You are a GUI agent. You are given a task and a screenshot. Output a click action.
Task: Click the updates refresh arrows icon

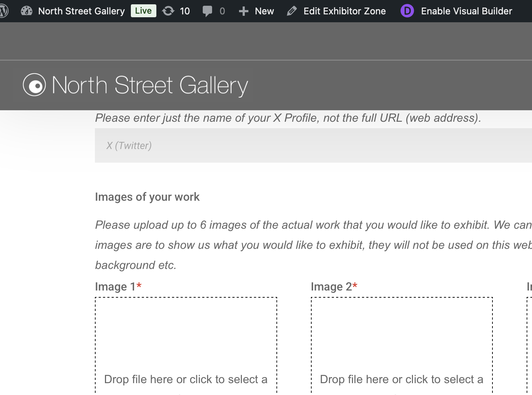(x=168, y=11)
